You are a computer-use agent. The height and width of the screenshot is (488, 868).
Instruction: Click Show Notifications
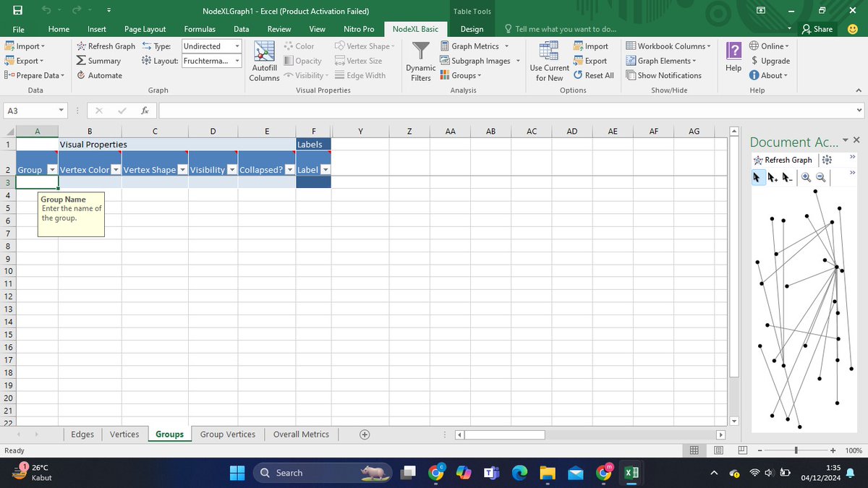(x=663, y=75)
